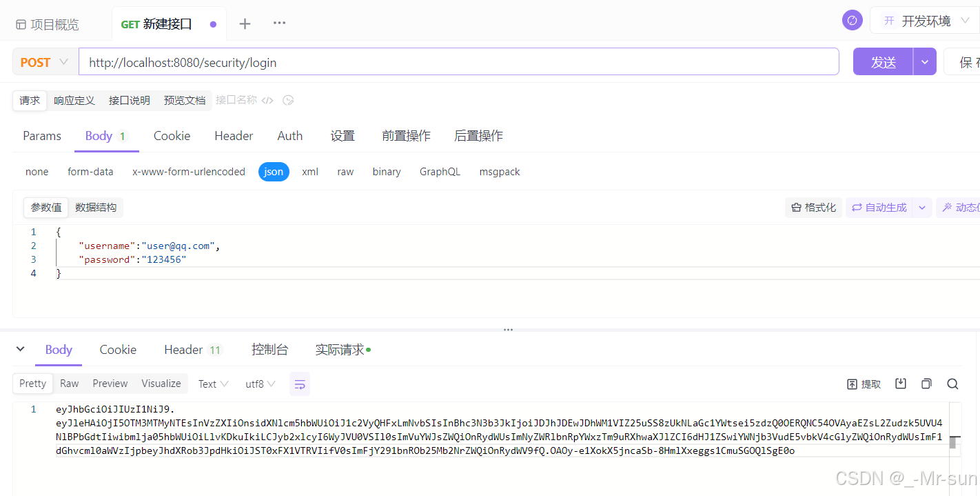Viewport: 980px width, 496px height.
Task: Click the 提取 extract button
Action: 864,384
